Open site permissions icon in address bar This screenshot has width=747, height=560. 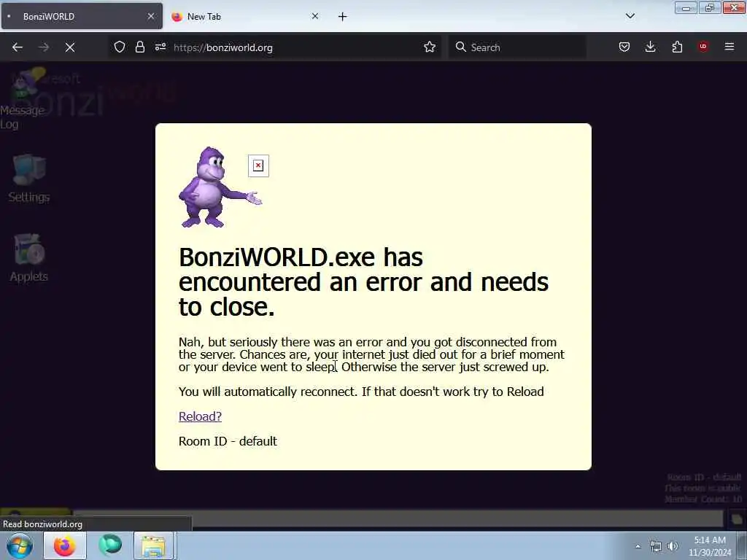160,47
